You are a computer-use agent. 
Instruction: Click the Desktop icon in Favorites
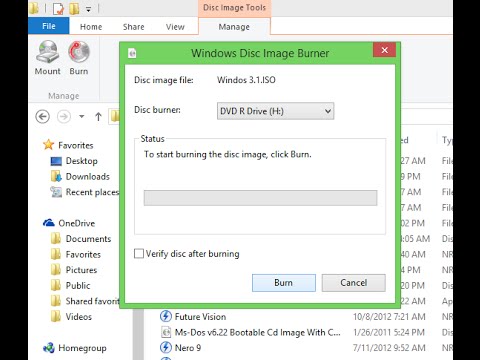(56, 161)
